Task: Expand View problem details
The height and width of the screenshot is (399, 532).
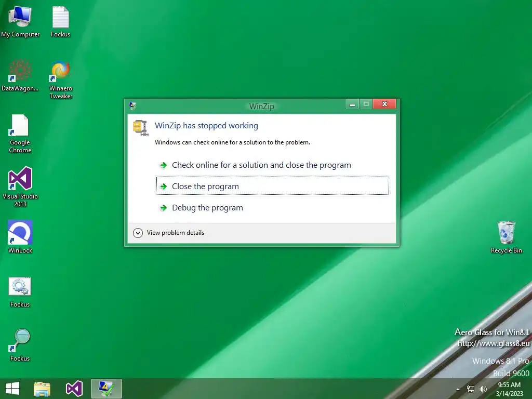Action: tap(169, 233)
